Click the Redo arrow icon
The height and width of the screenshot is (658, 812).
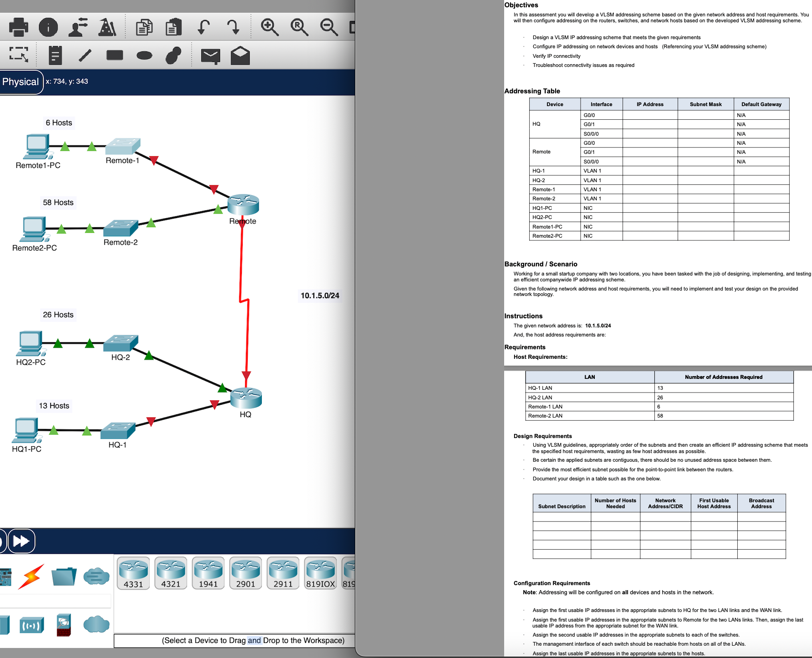(x=233, y=27)
